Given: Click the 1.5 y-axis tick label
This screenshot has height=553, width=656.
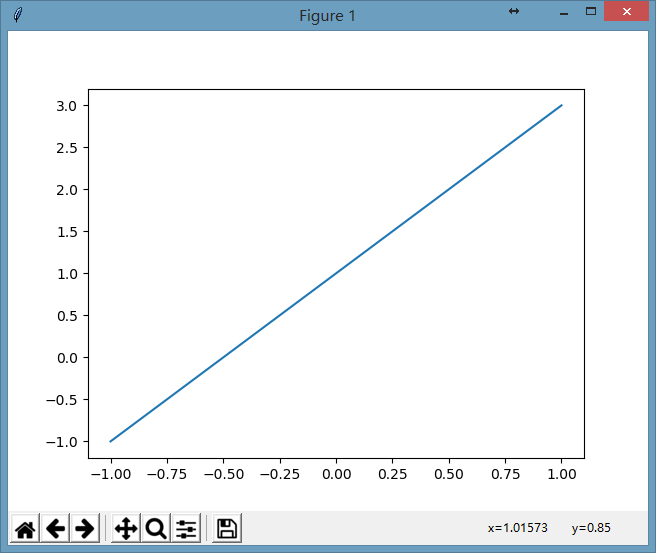Looking at the screenshot, I should 67,232.
